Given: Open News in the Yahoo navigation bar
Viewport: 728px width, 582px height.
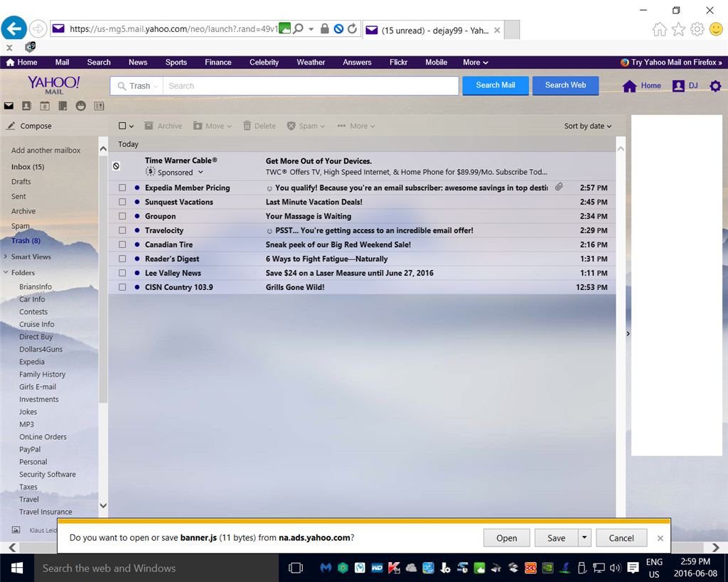Looking at the screenshot, I should (138, 63).
